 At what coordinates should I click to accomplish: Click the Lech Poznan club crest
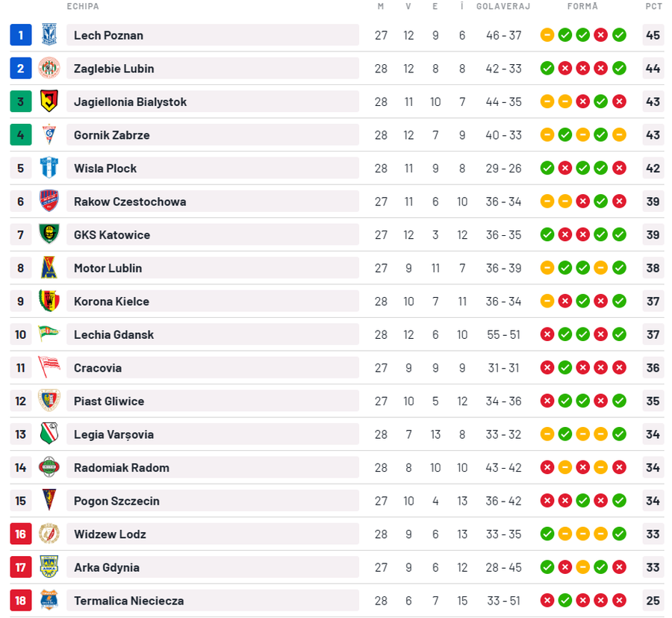49,35
